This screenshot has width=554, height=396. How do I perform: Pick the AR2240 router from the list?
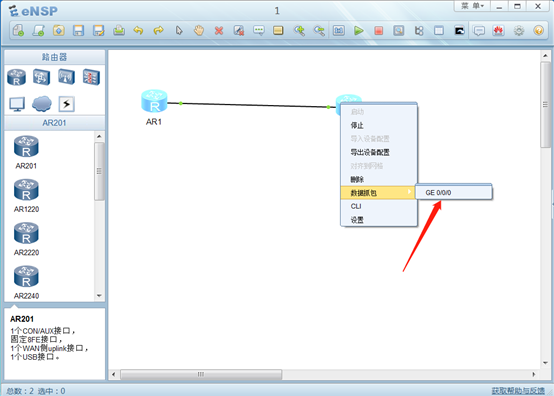point(26,282)
